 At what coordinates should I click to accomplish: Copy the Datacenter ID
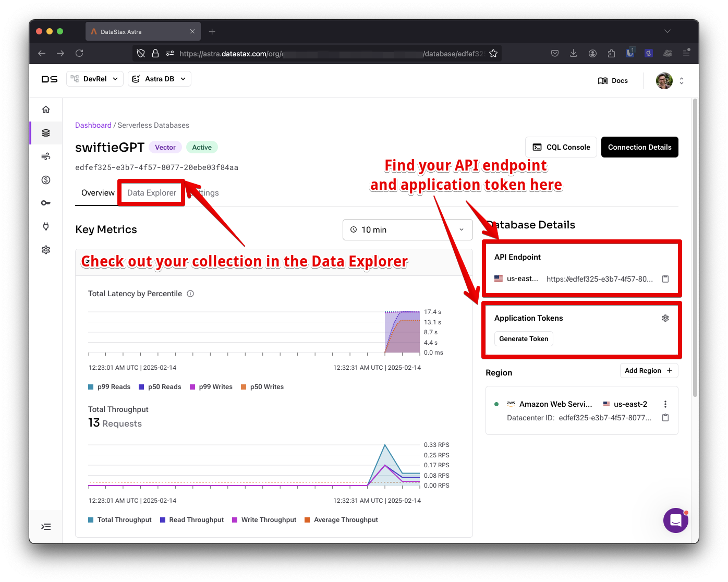coord(665,418)
